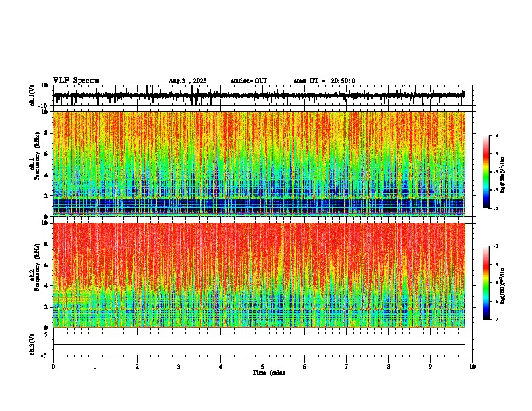This screenshot has width=532, height=411.
Task: Click time axis tick label "3"
Action: coord(179,367)
